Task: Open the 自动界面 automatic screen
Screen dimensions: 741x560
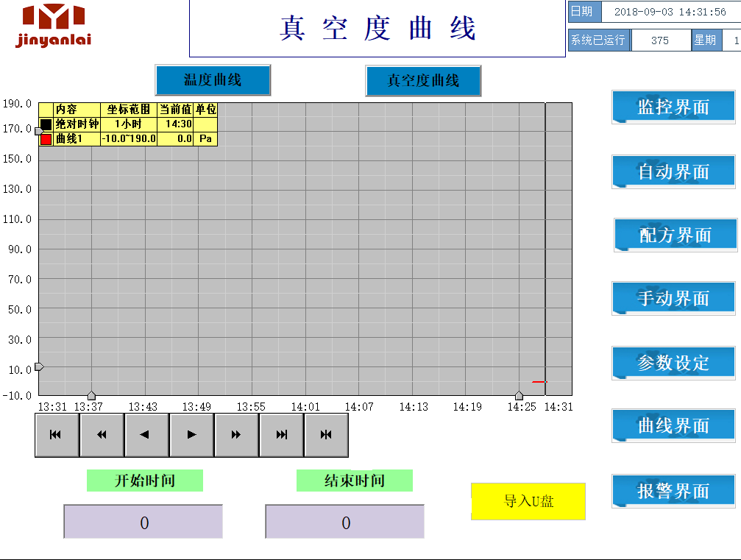Action: (x=673, y=171)
